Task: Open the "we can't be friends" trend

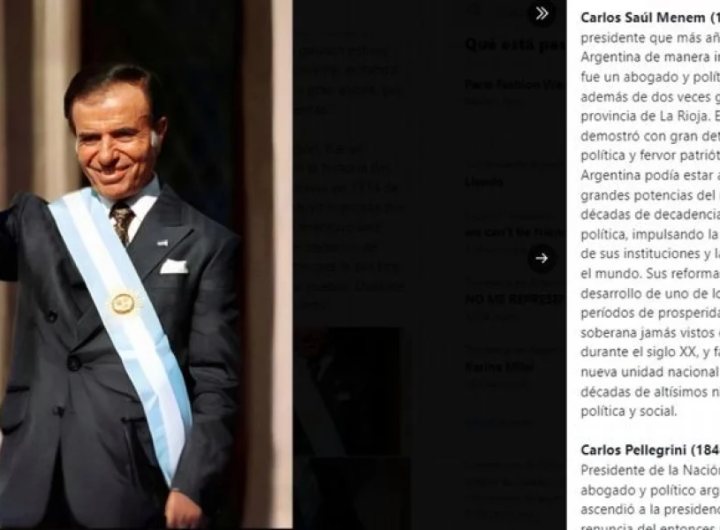Action: (x=514, y=233)
